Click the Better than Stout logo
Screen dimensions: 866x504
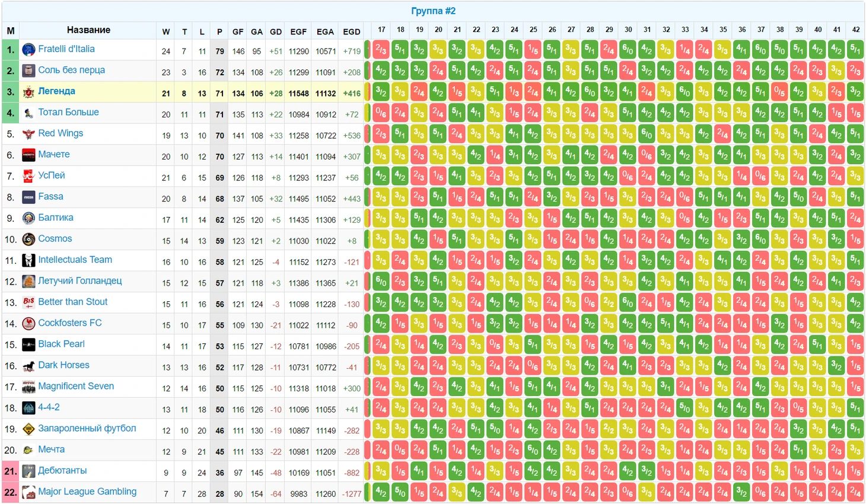point(28,302)
